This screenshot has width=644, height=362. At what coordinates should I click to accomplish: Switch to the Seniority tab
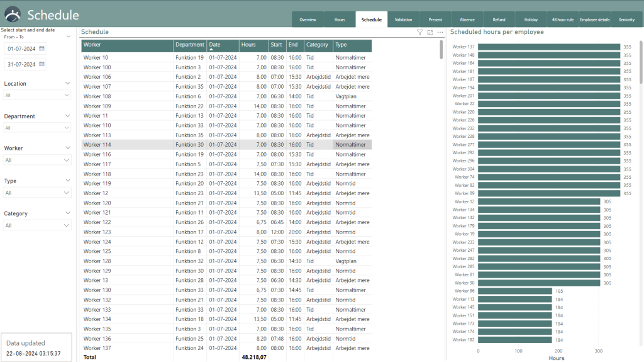point(627,20)
